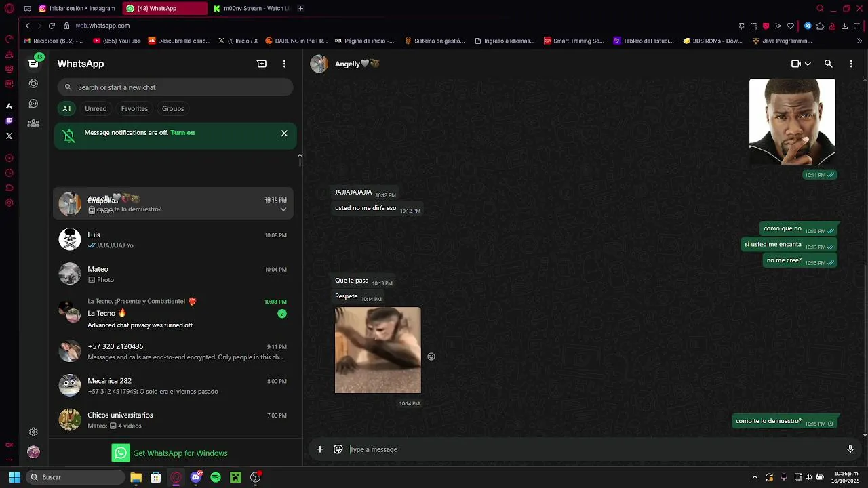Click Get WhatsApp for Windows link
The width and height of the screenshot is (868, 488).
pyautogui.click(x=170, y=453)
